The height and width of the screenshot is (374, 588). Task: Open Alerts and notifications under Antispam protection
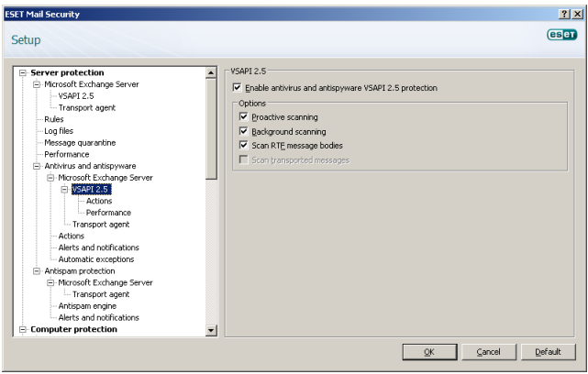pos(99,317)
